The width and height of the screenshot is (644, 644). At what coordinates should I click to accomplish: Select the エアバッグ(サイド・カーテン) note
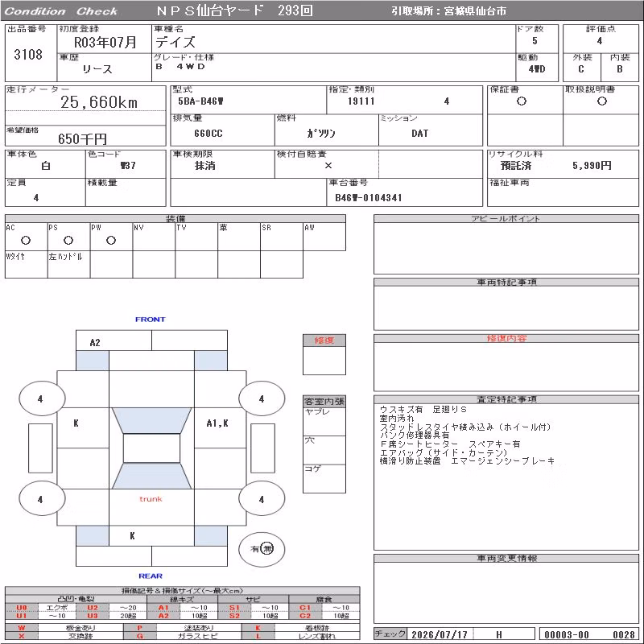(444, 452)
